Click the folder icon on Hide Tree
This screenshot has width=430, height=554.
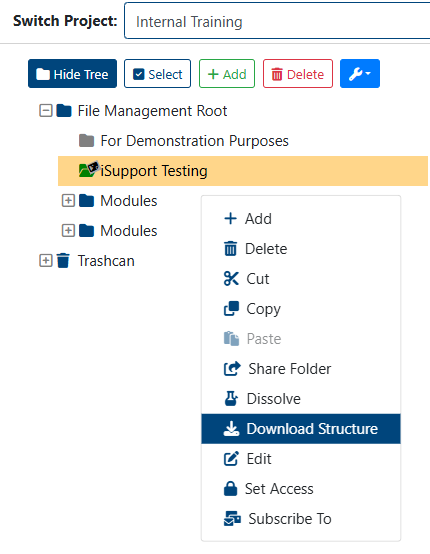43,74
